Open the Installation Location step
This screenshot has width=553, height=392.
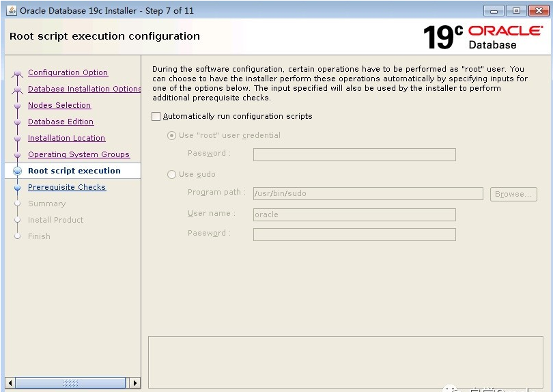click(x=66, y=138)
